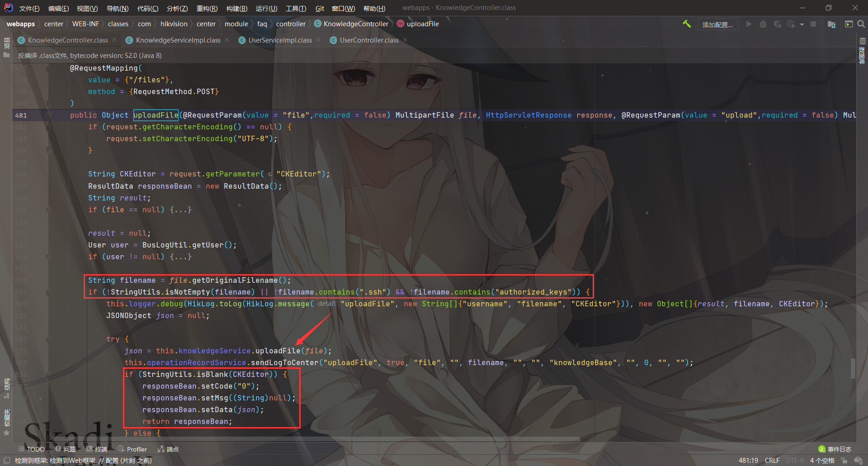Click the Run Anything terminal icon
Viewport: 868px width, 466px height.
849,24
